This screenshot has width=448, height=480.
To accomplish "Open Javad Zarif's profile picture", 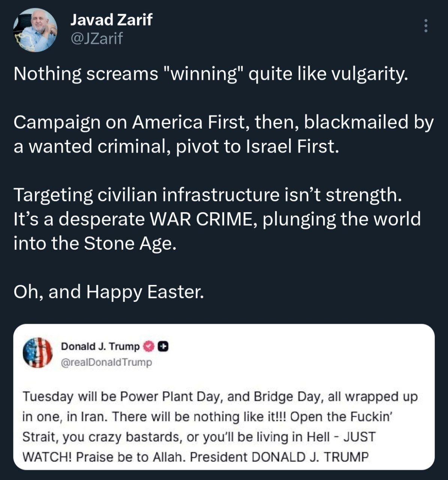I will click(35, 30).
